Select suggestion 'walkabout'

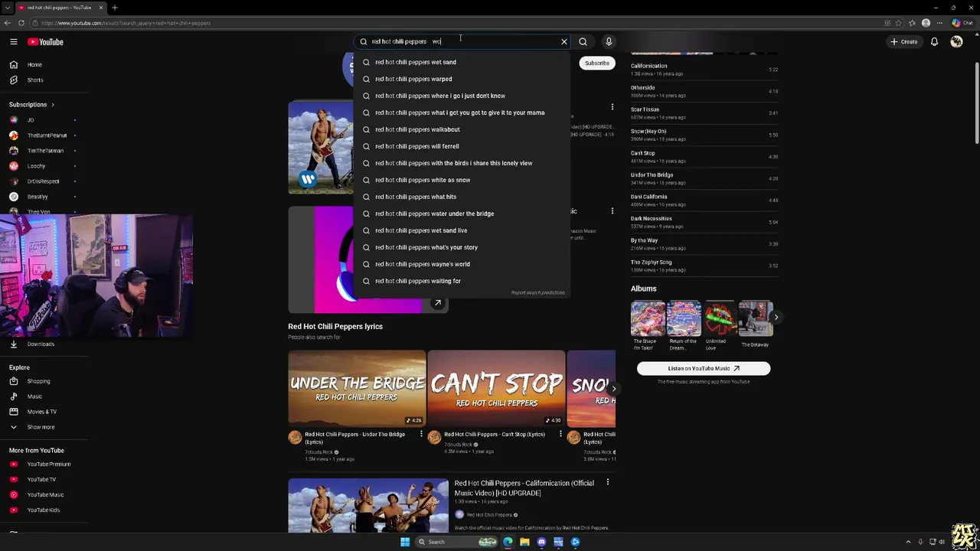coord(462,129)
